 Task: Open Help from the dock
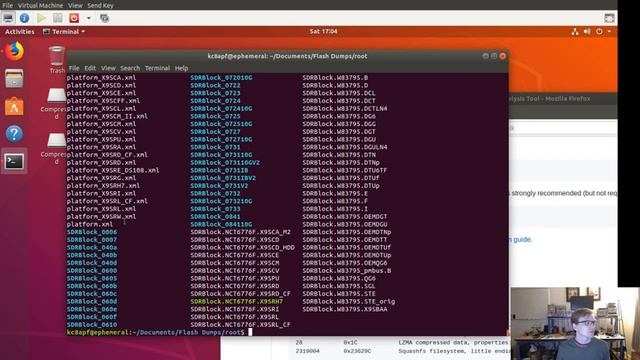(x=14, y=134)
